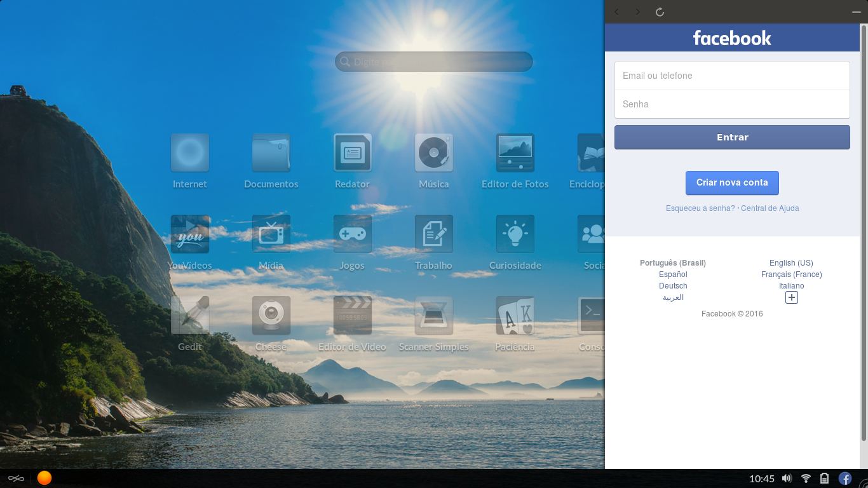Click the Email ou telefone field
868x488 pixels.
pos(732,76)
